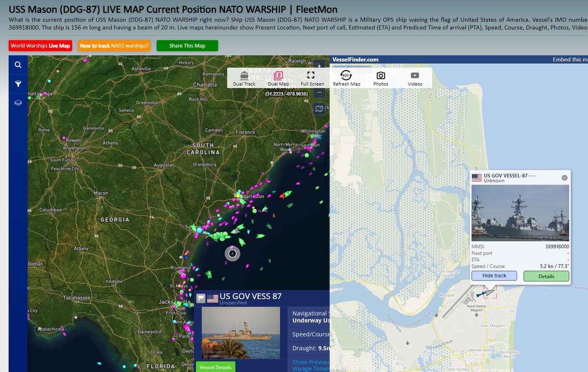The width and height of the screenshot is (588, 372).
Task: Click the US GOV VESS 87 title
Action: (250, 296)
